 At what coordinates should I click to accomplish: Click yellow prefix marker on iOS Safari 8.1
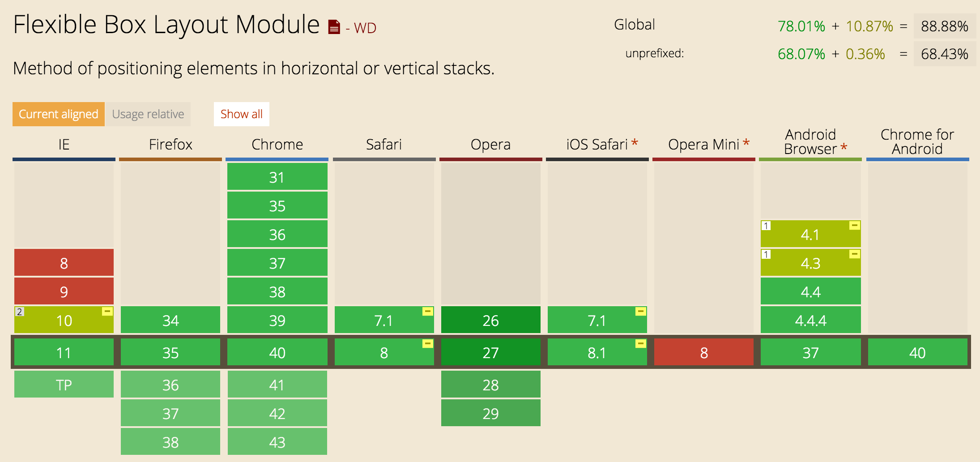tap(641, 343)
